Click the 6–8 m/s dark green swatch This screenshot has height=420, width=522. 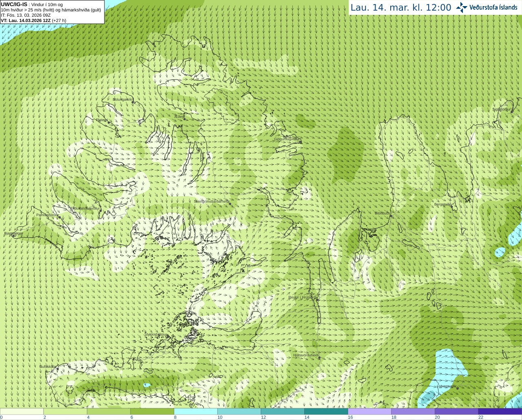(x=152, y=411)
